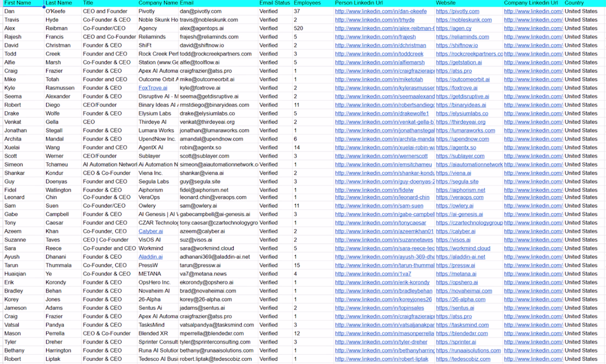Click the Website column header
Image resolution: width=606 pixels, height=364 pixels.
[469, 3]
